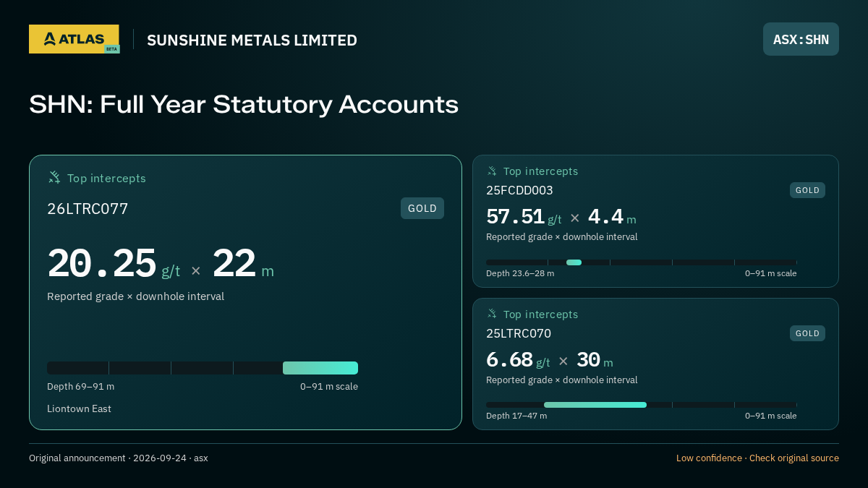Click the Depth 69–91 m label

[x=81, y=386]
